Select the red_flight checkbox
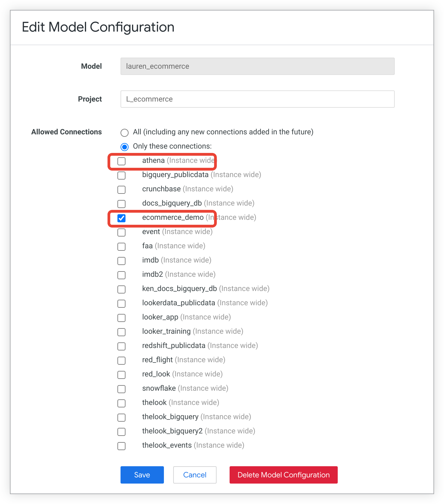The height and width of the screenshot is (504, 444). pos(121,361)
